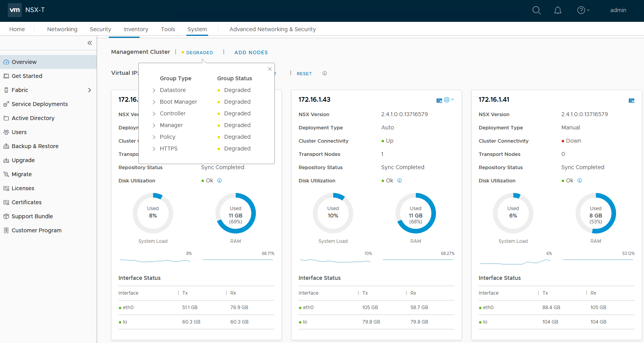644x343 pixels.
Task: Expand the HTTPS group row
Action: coord(154,149)
